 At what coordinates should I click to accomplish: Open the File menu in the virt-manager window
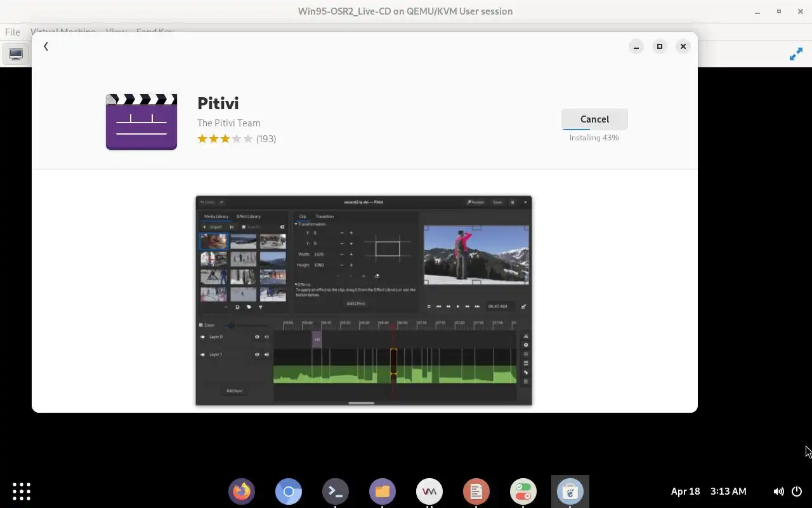coord(12,32)
